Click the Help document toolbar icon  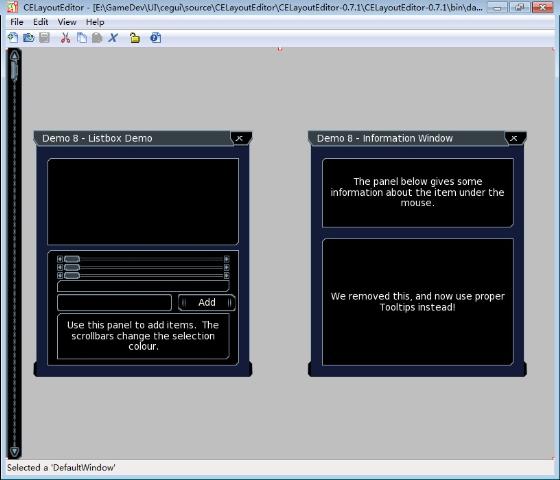tap(156, 38)
